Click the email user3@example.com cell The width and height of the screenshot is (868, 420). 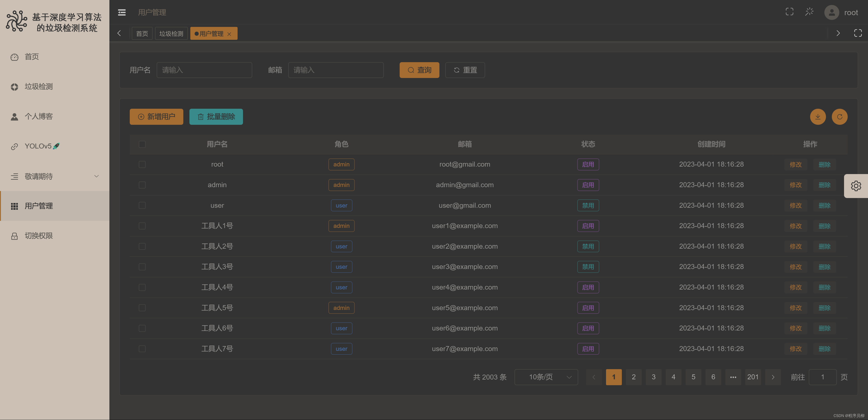pos(465,267)
